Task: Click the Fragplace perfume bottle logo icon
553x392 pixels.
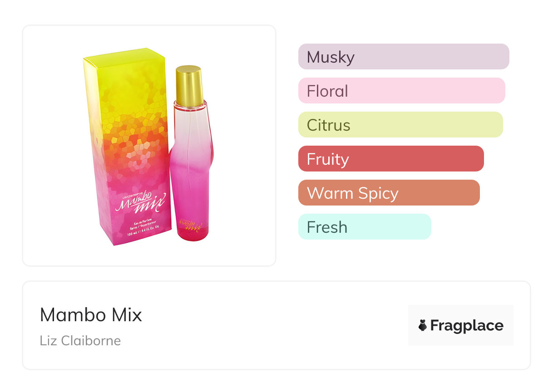Action: tap(423, 325)
